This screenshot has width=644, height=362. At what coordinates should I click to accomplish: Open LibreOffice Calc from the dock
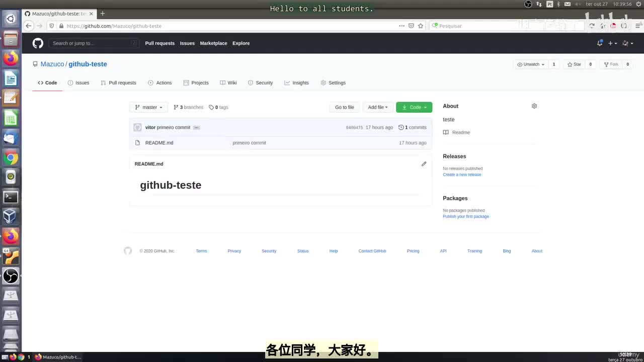click(x=11, y=118)
